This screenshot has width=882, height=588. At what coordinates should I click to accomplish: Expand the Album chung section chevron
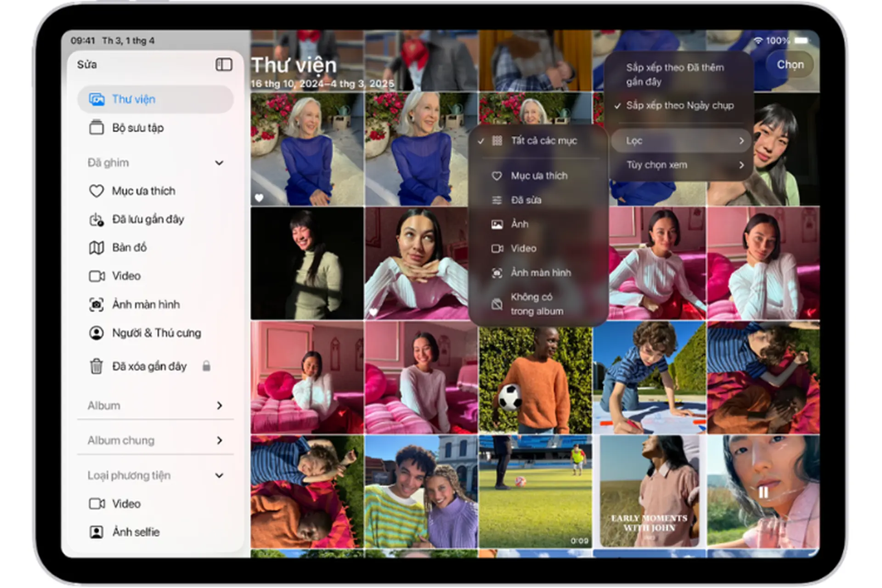pos(219,441)
